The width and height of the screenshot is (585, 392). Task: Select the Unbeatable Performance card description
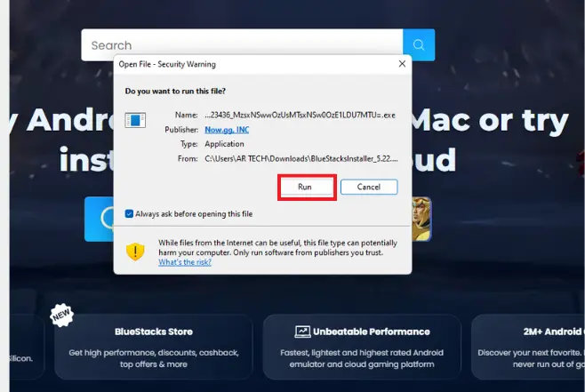click(361, 357)
